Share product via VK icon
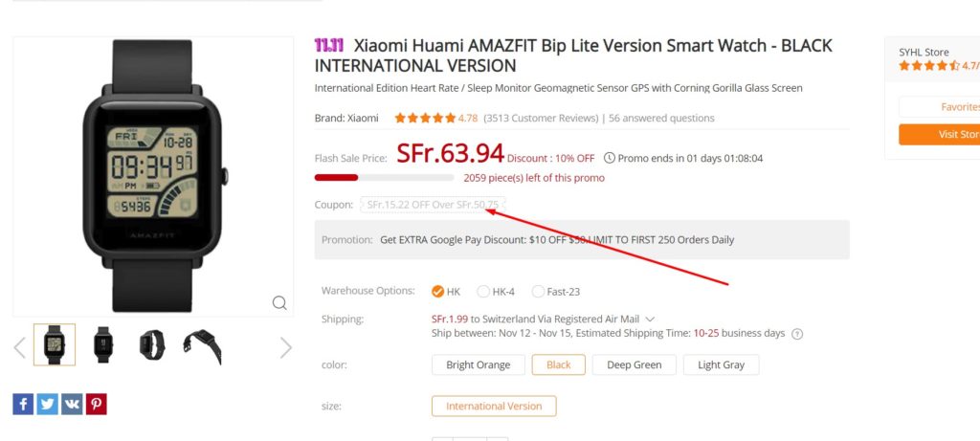Screen dimensions: 980x441 pos(72,404)
